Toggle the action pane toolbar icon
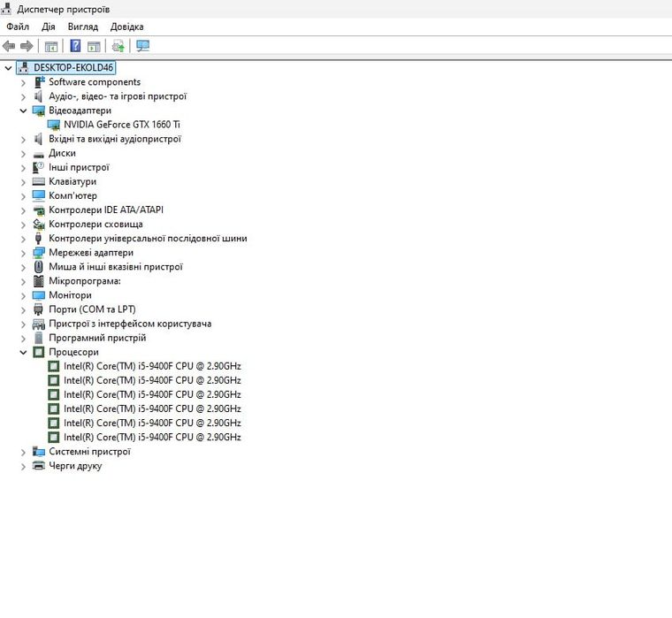This screenshot has width=672, height=618. point(94,46)
